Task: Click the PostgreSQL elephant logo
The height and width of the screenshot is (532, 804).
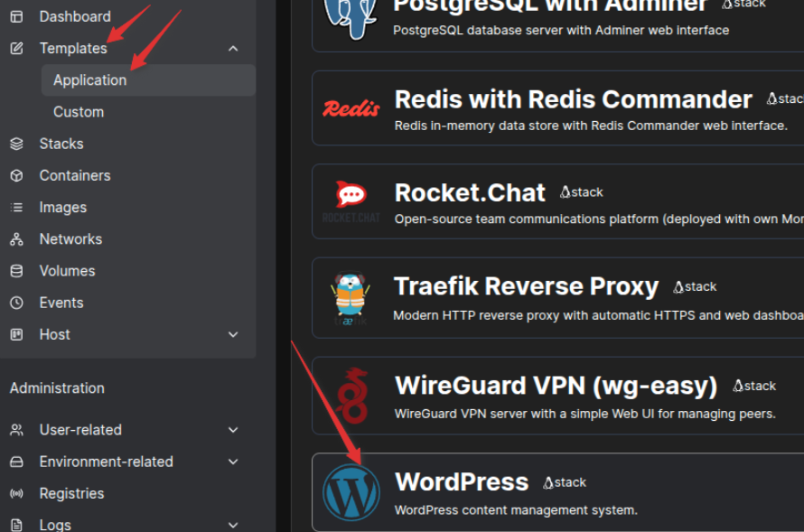Action: click(351, 19)
